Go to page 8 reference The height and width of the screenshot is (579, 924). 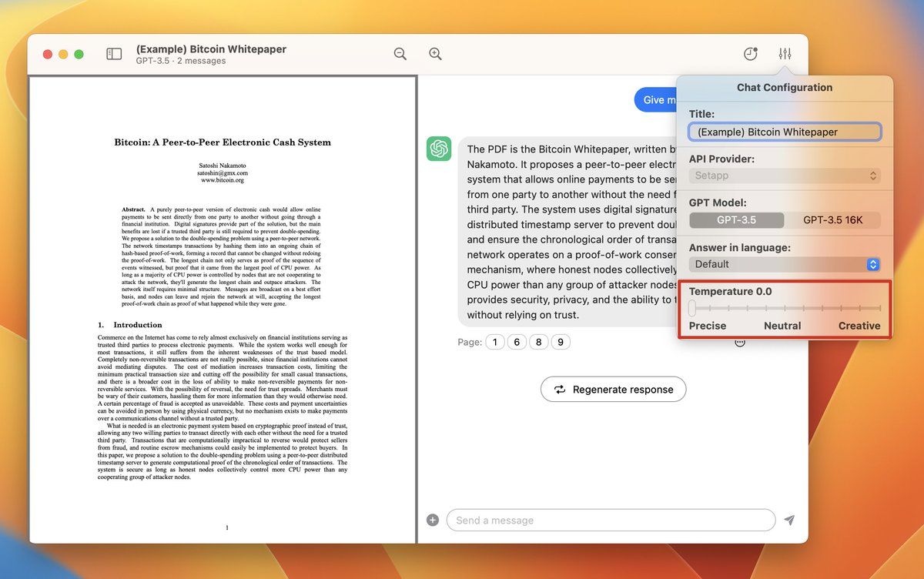(x=539, y=343)
